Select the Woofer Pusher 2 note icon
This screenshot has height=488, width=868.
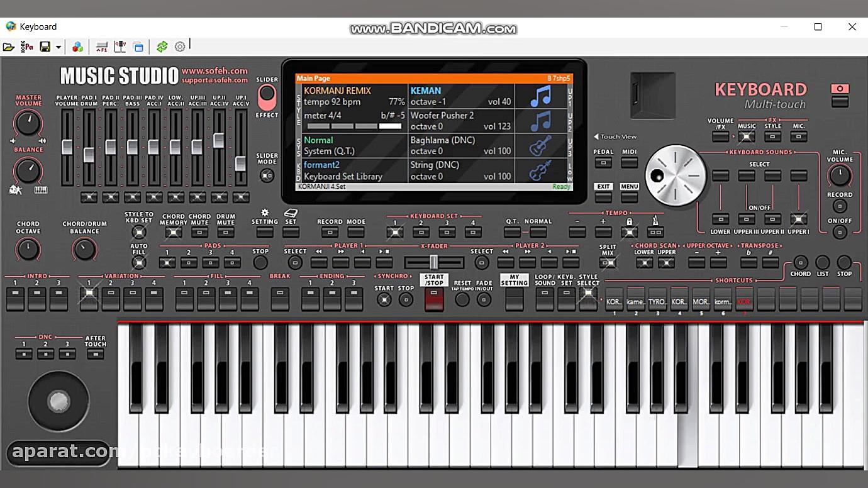click(x=540, y=121)
